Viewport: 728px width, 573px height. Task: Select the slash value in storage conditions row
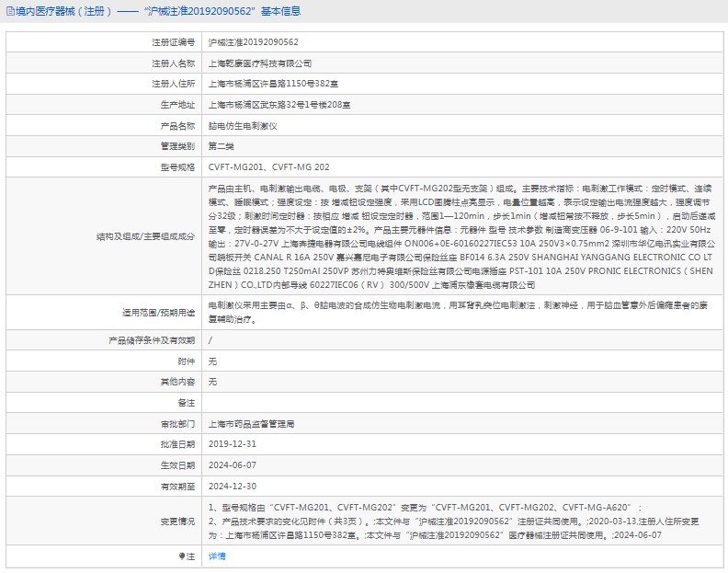pyautogui.click(x=210, y=340)
